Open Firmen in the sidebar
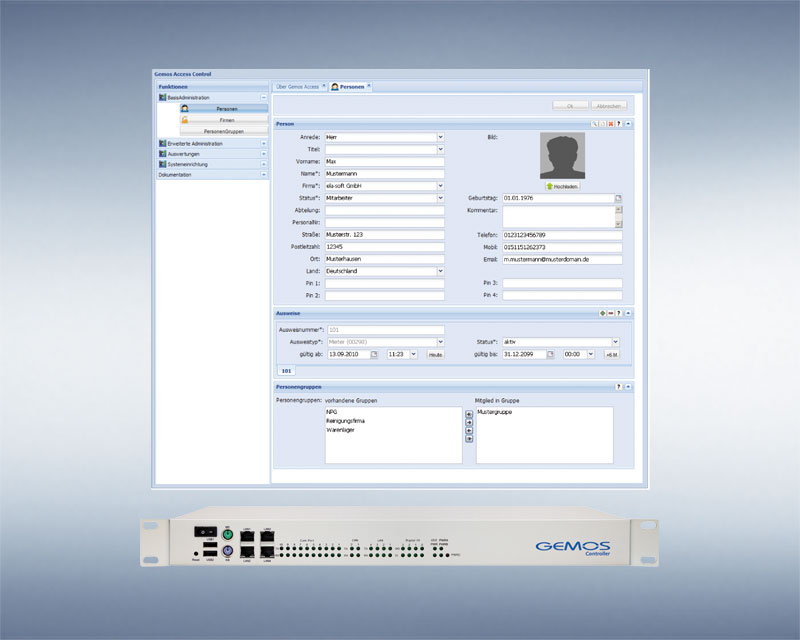 (x=223, y=120)
